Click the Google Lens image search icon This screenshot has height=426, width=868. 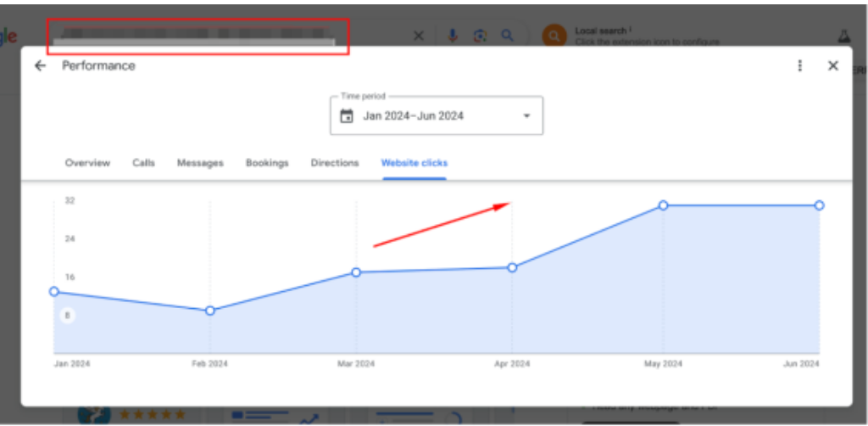480,36
